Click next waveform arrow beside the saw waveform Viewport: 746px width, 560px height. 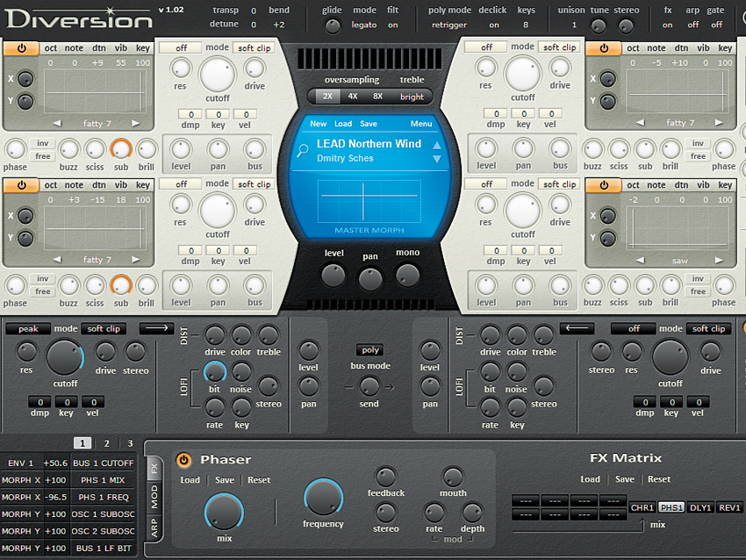click(719, 261)
